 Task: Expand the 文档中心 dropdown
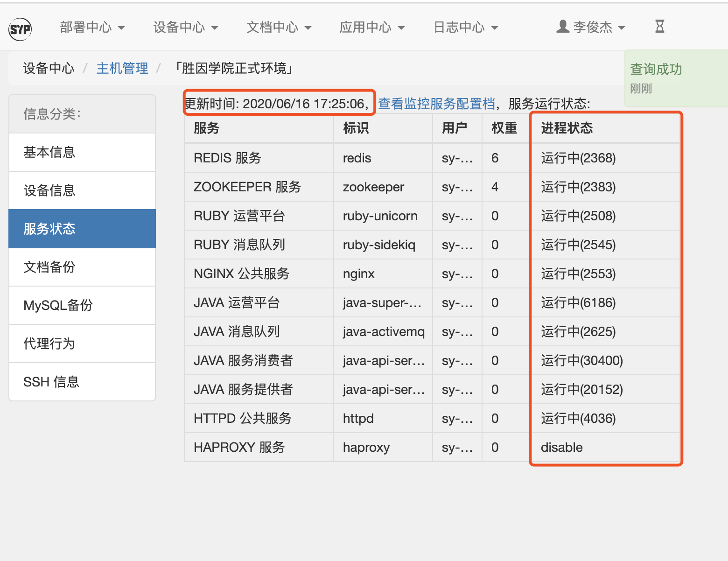click(x=279, y=28)
